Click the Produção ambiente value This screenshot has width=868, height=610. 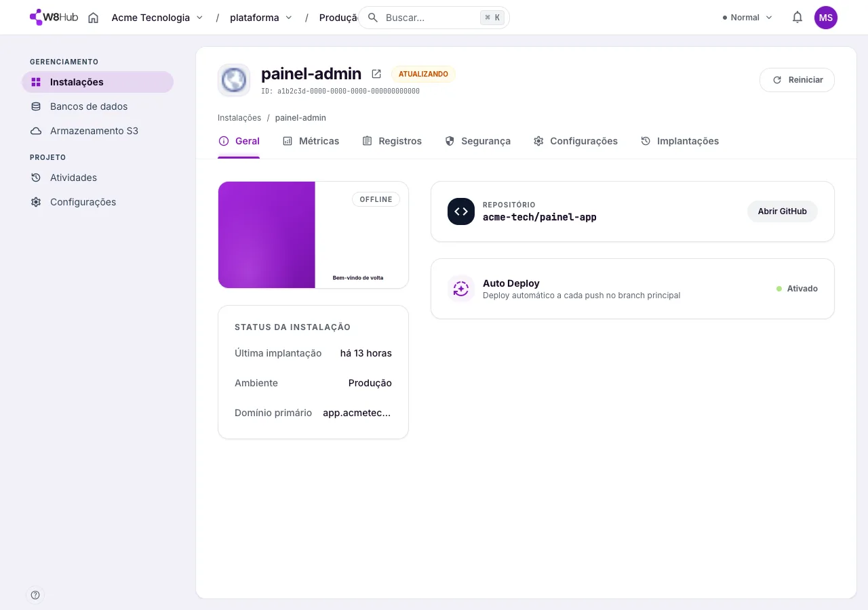[x=370, y=383]
